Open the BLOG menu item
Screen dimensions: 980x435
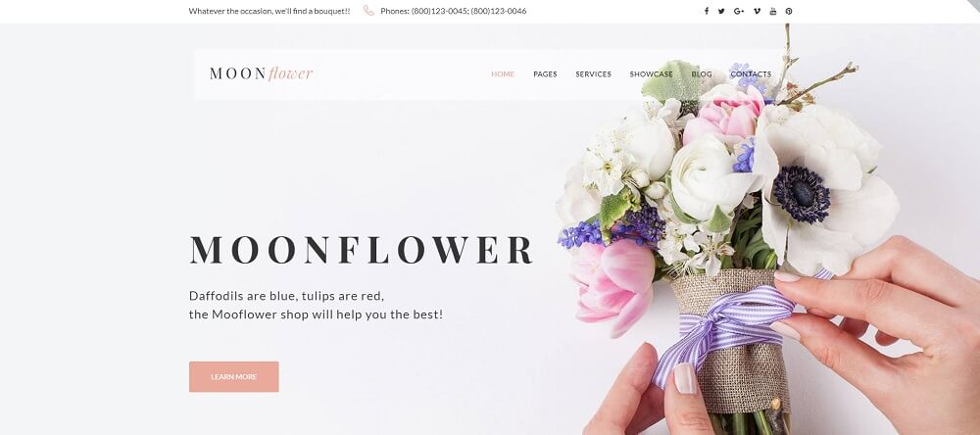[702, 73]
